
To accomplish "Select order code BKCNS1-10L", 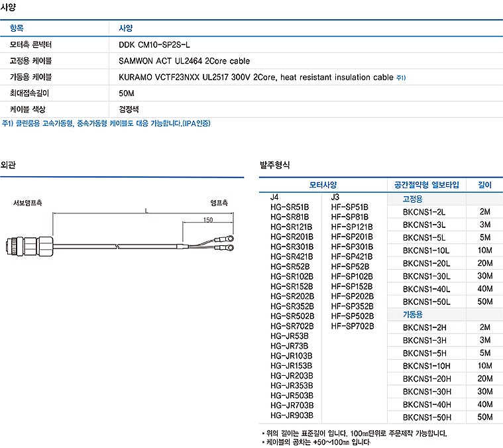I will (426, 251).
